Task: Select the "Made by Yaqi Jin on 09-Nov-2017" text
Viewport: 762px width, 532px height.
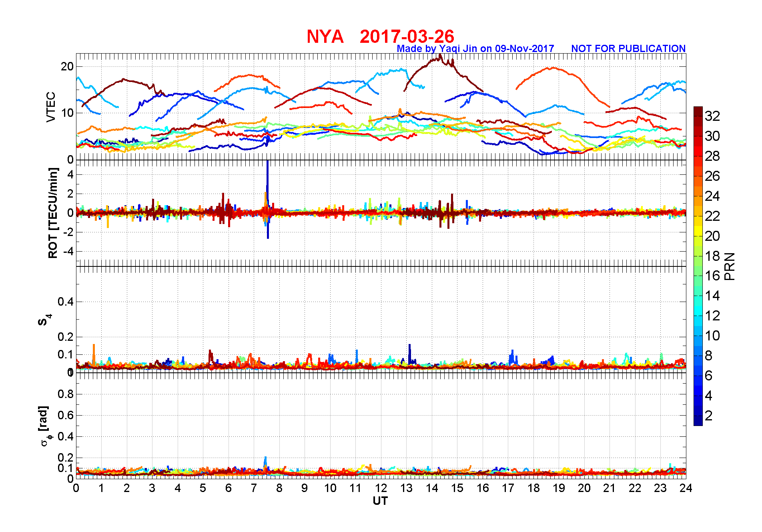Action: [475, 48]
